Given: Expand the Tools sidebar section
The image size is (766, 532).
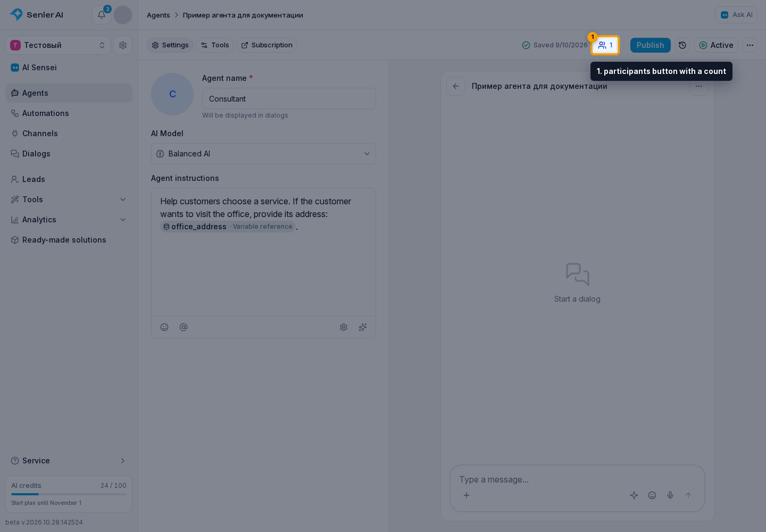Looking at the screenshot, I should pos(69,199).
